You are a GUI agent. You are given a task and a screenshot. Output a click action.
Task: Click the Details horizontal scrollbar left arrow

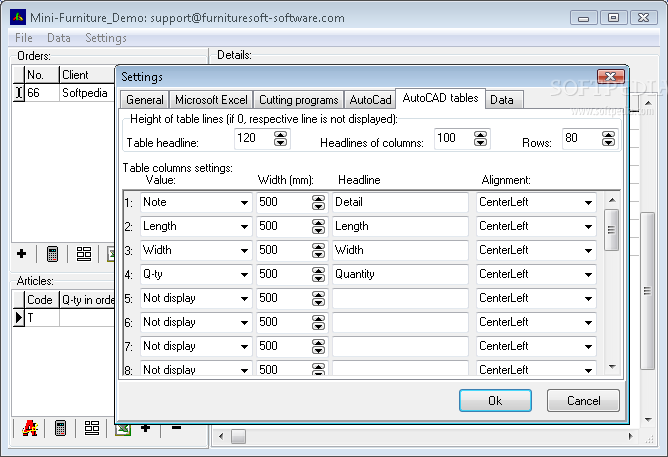click(221, 436)
